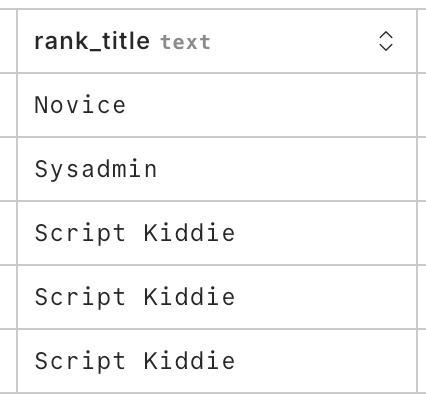Click the right border of the rank_title header
Screen dimensions: 426x412
click(417, 41)
